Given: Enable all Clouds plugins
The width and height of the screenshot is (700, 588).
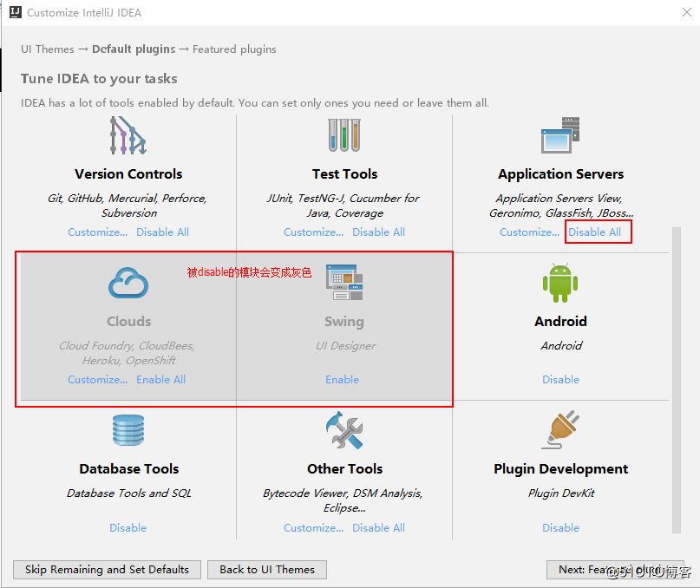Looking at the screenshot, I should 161,380.
